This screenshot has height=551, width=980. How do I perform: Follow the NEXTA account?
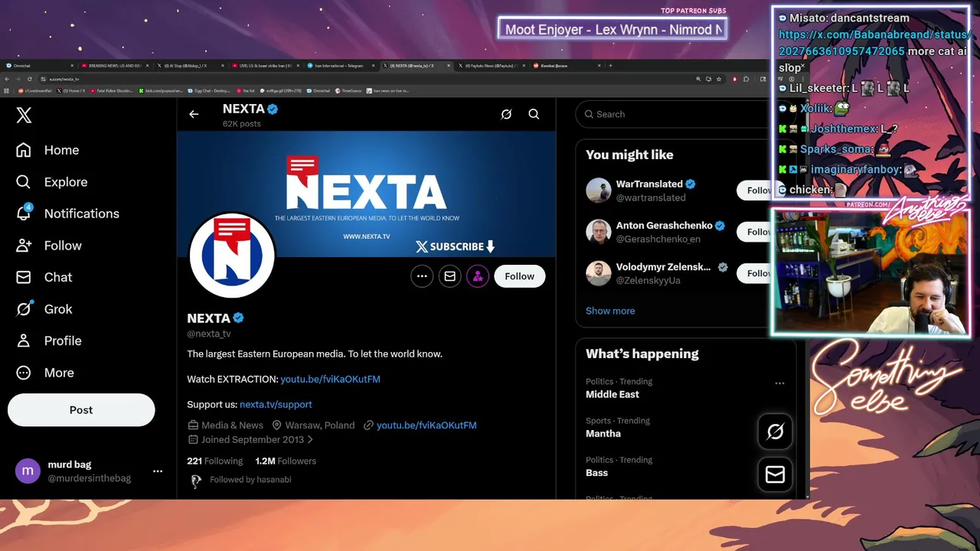[520, 276]
